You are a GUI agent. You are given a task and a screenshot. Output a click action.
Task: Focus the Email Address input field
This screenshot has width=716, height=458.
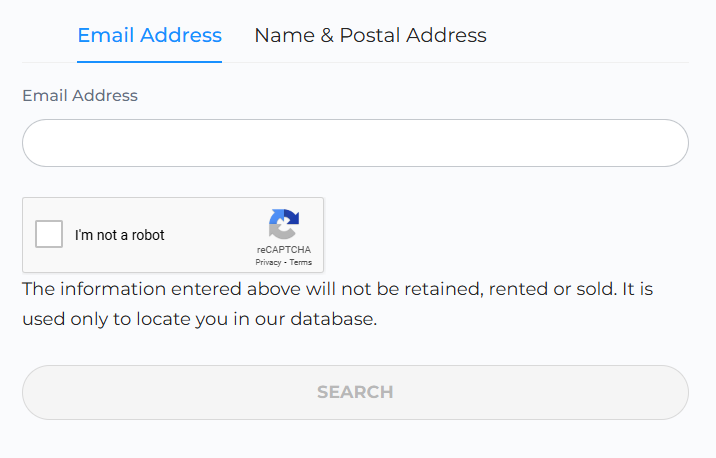[355, 143]
